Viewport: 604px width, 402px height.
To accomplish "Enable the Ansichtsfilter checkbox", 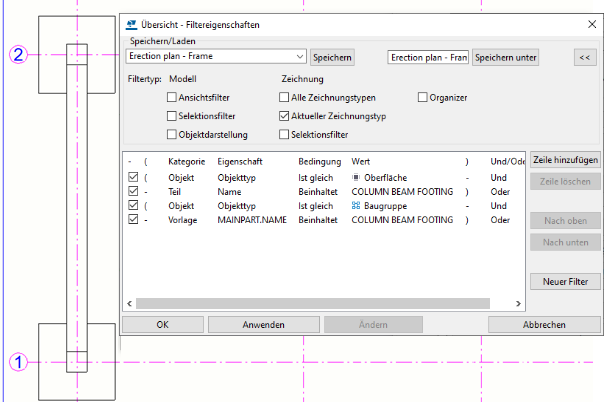I will tap(172, 98).
